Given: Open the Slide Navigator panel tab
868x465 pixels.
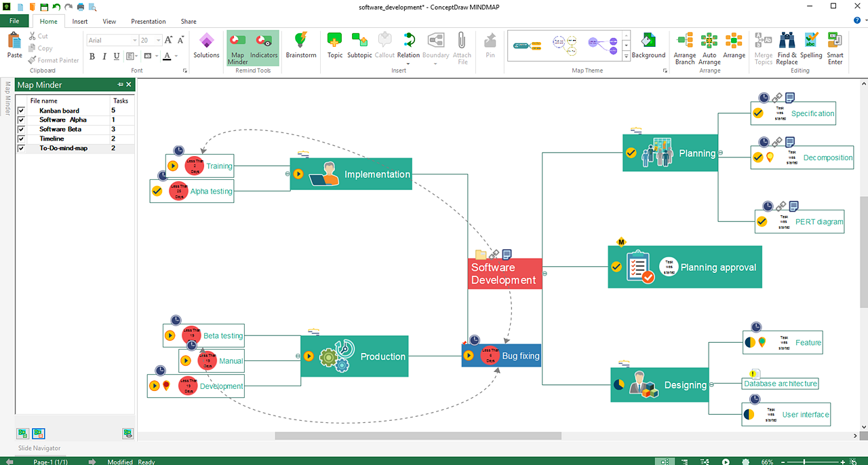Looking at the screenshot, I should 39,448.
